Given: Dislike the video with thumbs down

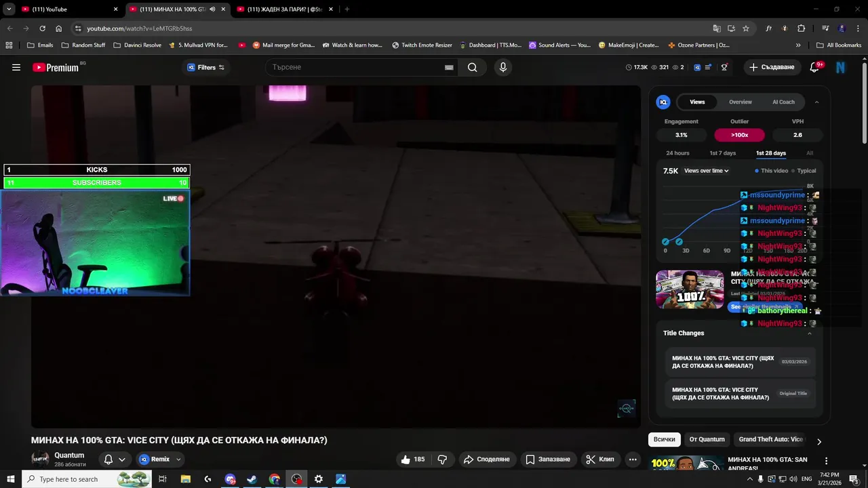Looking at the screenshot, I should [442, 460].
